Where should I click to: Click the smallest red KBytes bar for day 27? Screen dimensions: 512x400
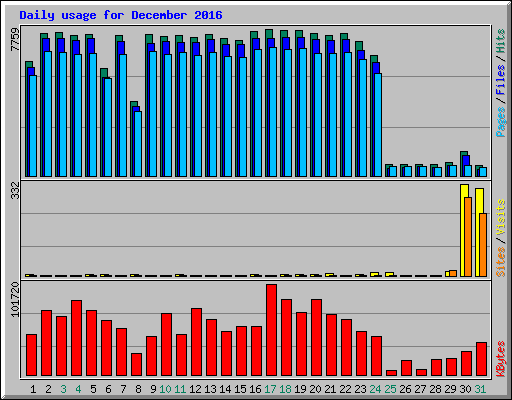coord(421,373)
